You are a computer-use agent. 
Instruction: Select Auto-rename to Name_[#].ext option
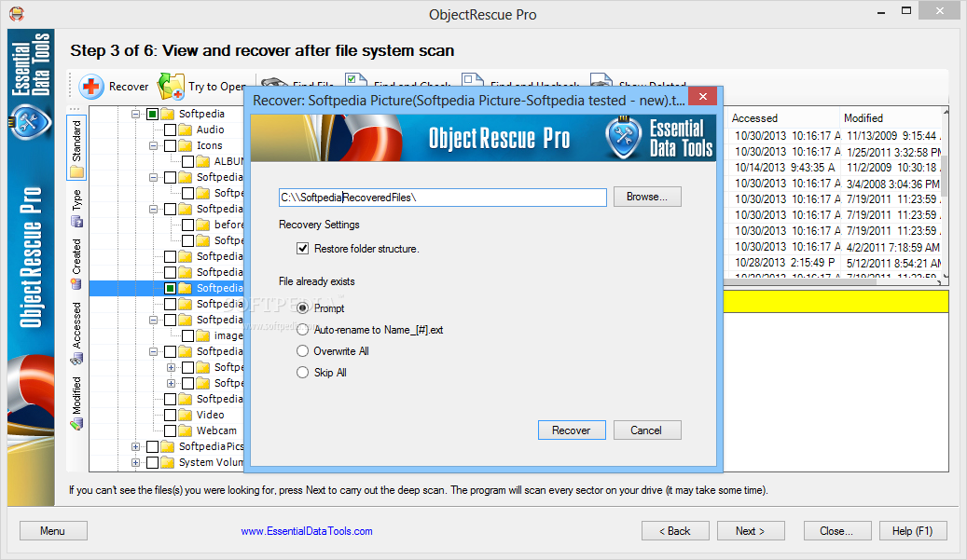[302, 330]
